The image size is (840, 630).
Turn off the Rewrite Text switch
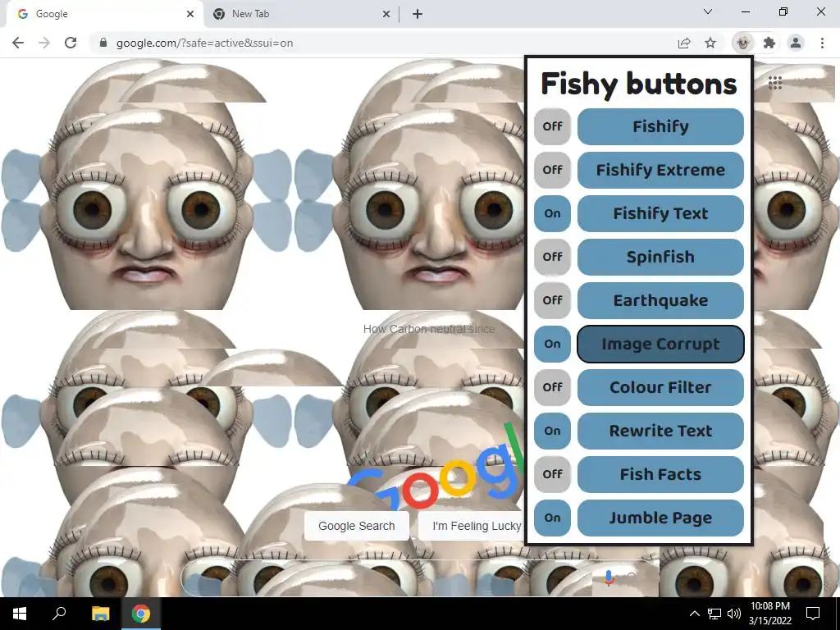pos(552,431)
